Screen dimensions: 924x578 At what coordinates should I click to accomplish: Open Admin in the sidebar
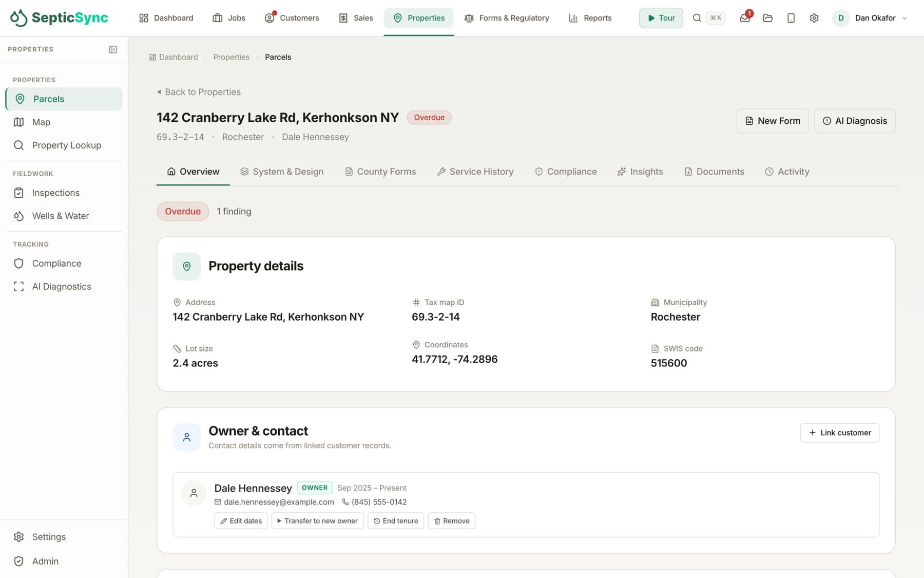64,561
